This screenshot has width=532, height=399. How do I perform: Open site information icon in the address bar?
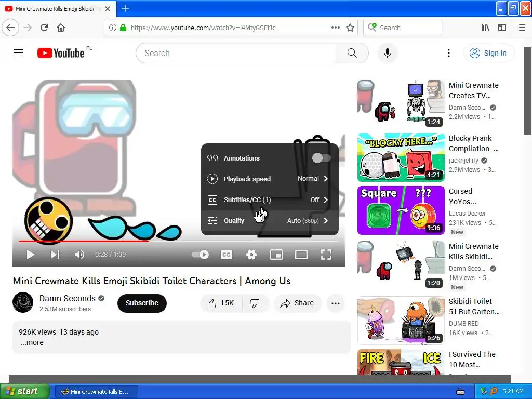(112, 28)
